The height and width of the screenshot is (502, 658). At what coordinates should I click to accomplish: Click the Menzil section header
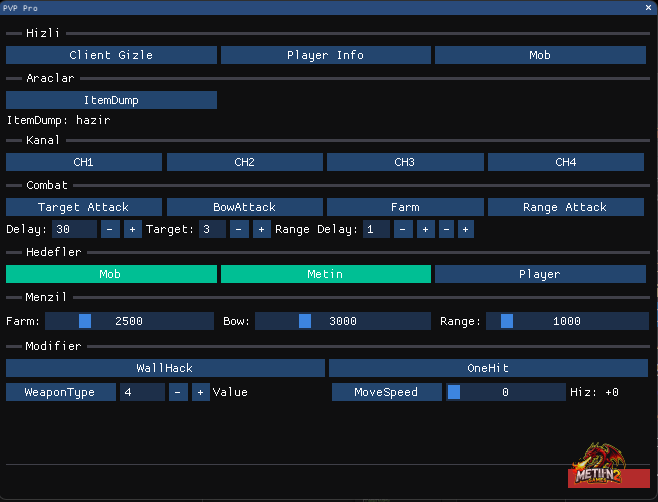tap(46, 297)
